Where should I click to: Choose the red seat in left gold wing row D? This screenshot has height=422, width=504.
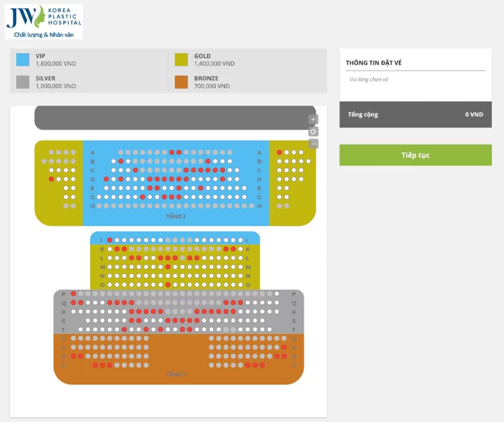click(x=52, y=179)
